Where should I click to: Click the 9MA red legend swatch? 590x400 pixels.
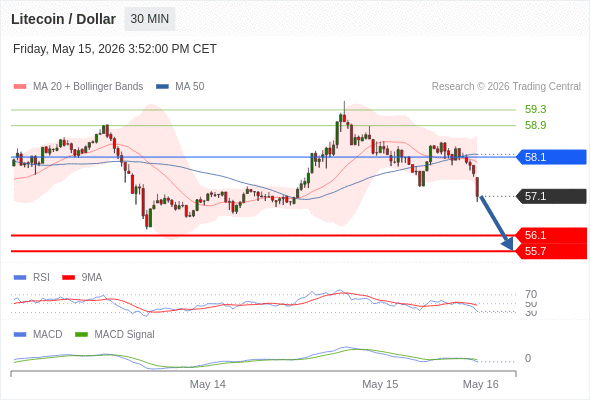pos(68,278)
